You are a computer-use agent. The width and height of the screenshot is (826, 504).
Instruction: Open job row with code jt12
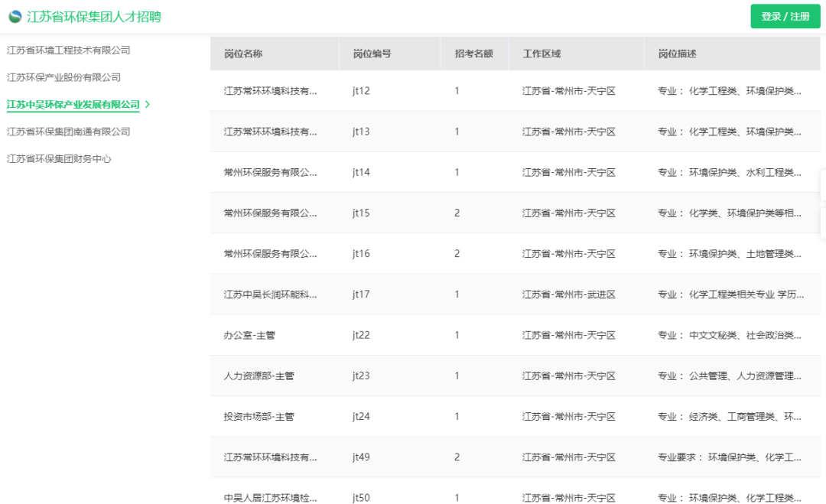coord(270,91)
